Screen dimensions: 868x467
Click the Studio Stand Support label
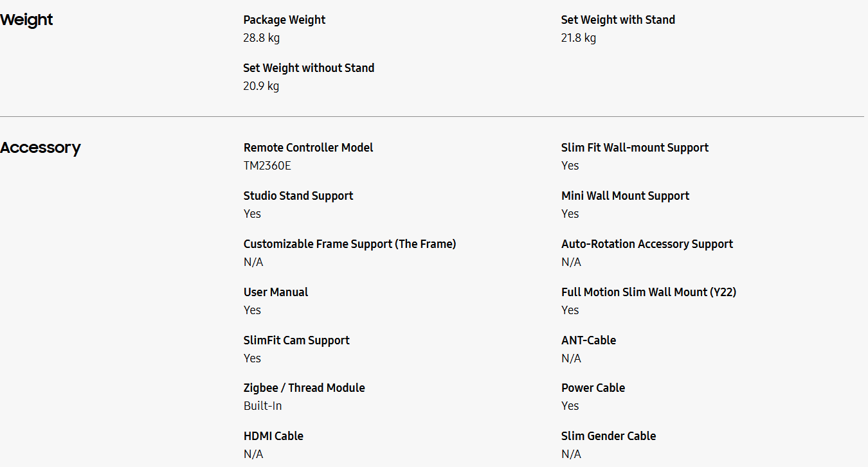298,196
